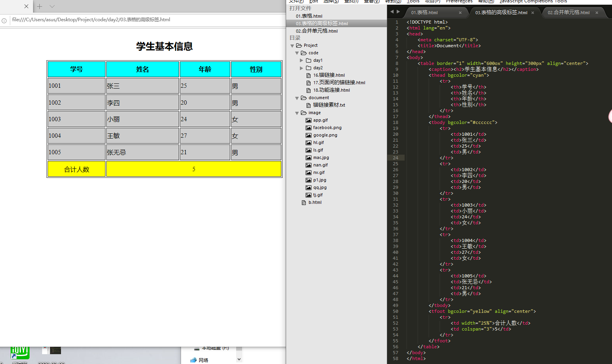
Task: Click the p1.jpg image icon
Action: (x=309, y=180)
